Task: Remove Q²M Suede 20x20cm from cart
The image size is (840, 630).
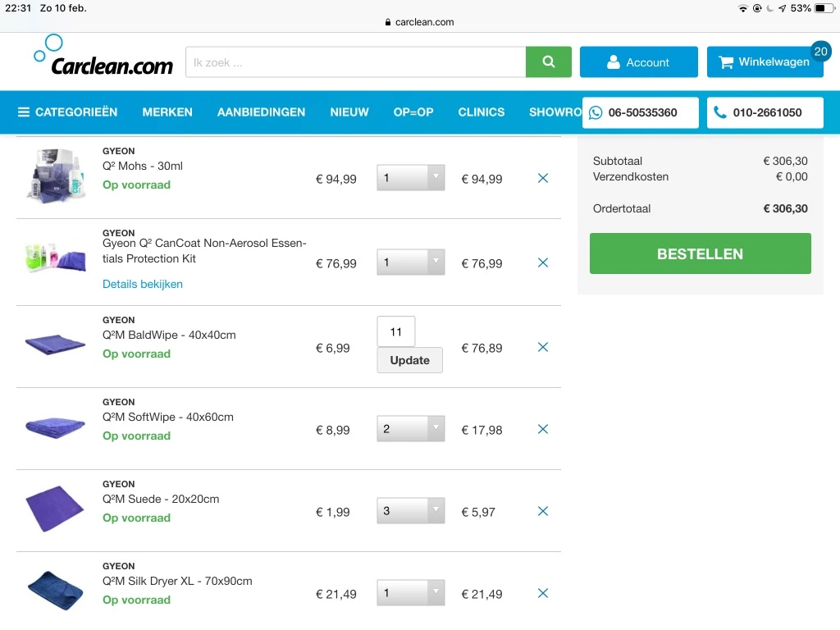Action: [x=543, y=511]
